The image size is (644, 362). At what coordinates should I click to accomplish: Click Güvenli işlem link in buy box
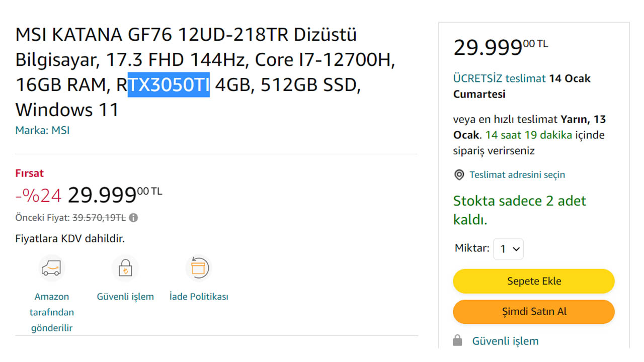click(505, 341)
